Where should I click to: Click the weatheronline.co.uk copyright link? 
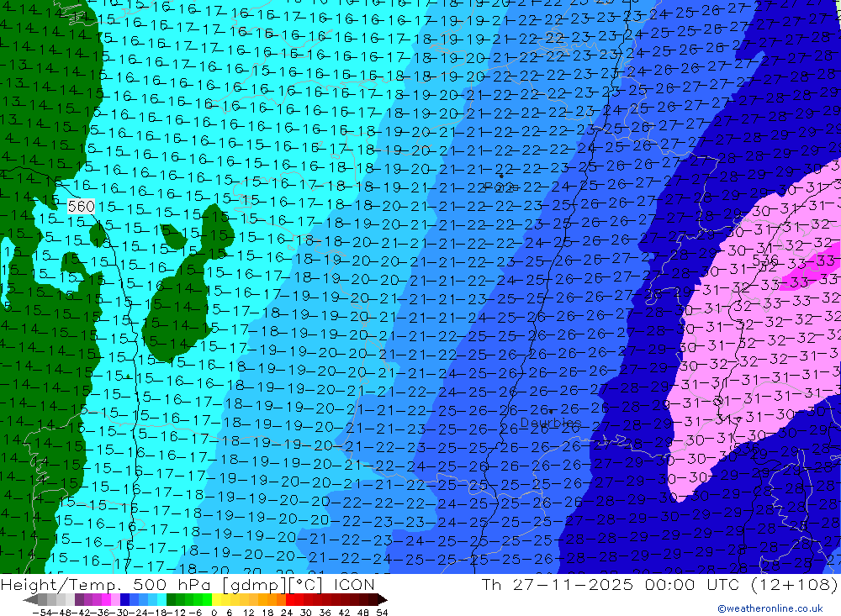(x=770, y=608)
